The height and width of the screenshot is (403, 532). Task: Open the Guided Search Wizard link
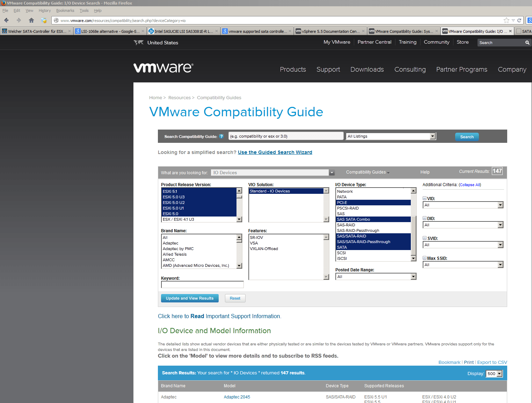tap(275, 152)
